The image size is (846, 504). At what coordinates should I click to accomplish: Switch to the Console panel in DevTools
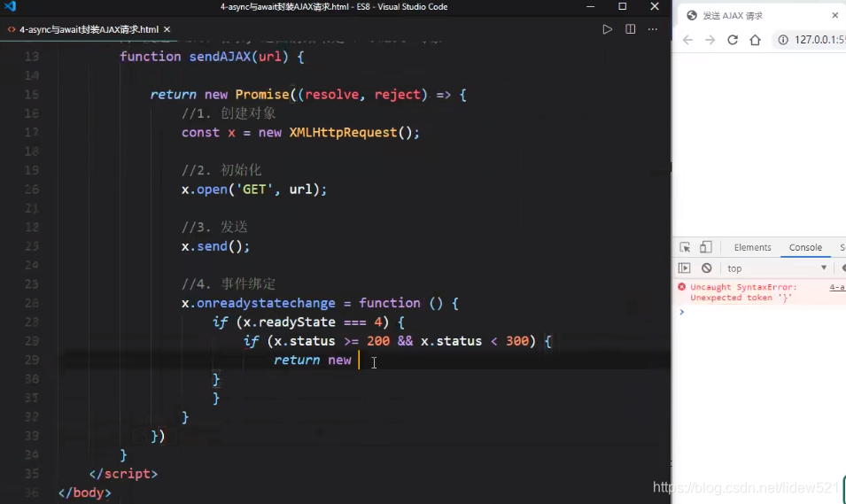point(805,247)
